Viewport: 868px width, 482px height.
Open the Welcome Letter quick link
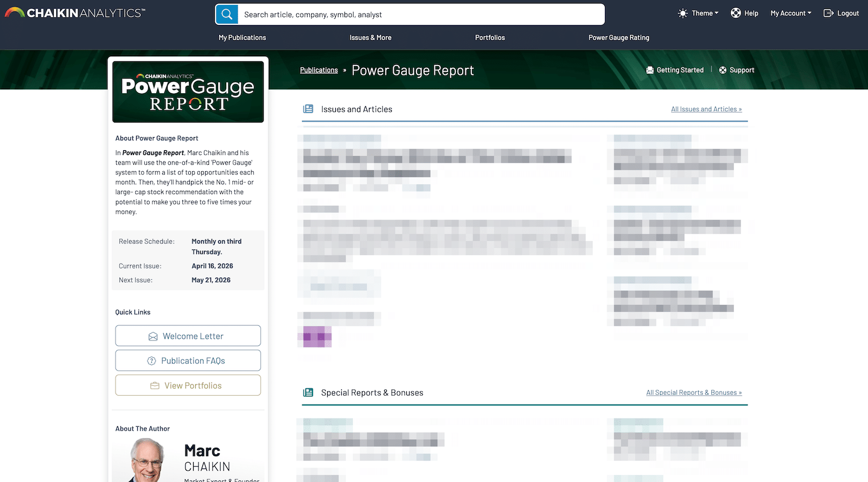tap(188, 336)
